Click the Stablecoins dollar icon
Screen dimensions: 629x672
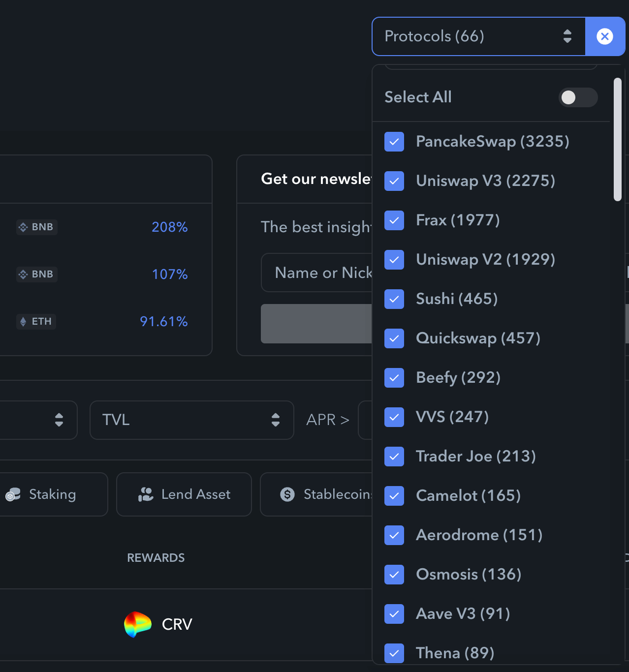[x=287, y=494]
